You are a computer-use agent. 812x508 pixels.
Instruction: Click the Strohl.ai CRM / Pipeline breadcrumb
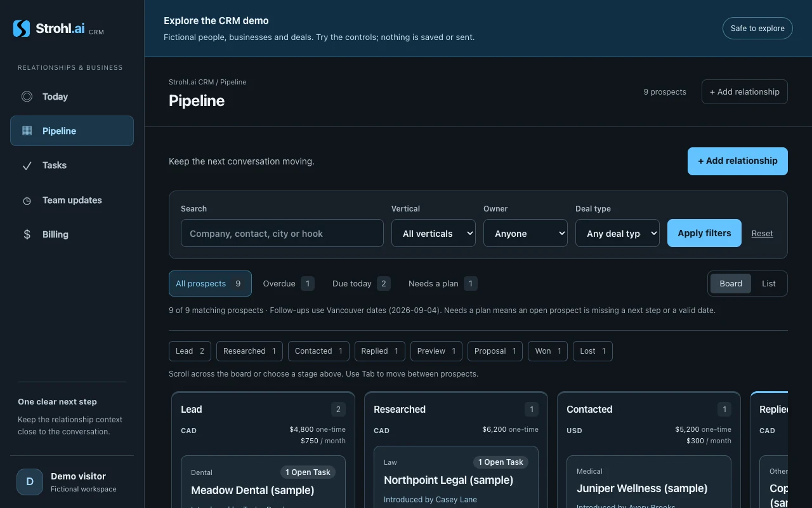pos(207,82)
